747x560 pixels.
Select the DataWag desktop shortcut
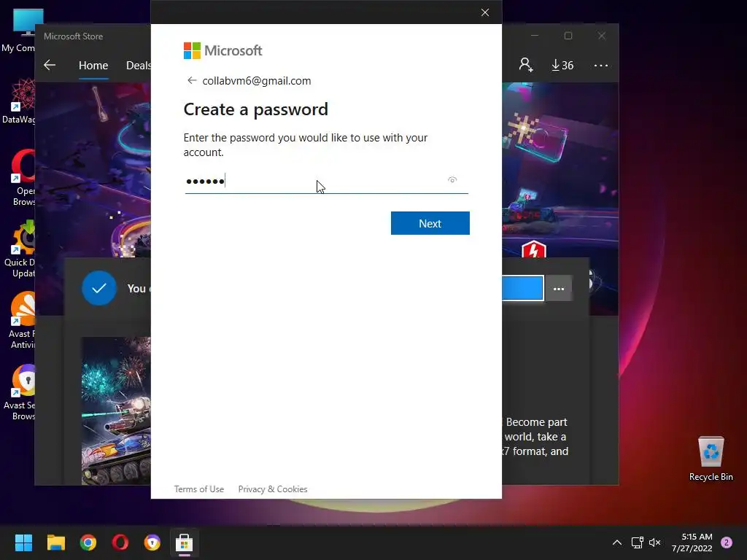click(x=19, y=101)
